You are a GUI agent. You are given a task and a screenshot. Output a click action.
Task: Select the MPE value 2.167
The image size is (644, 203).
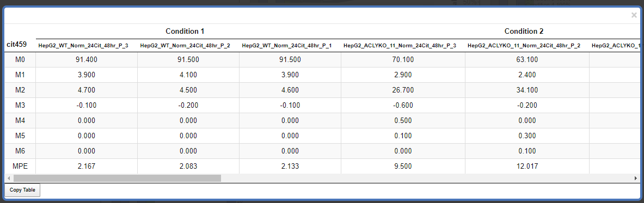pyautogui.click(x=86, y=166)
